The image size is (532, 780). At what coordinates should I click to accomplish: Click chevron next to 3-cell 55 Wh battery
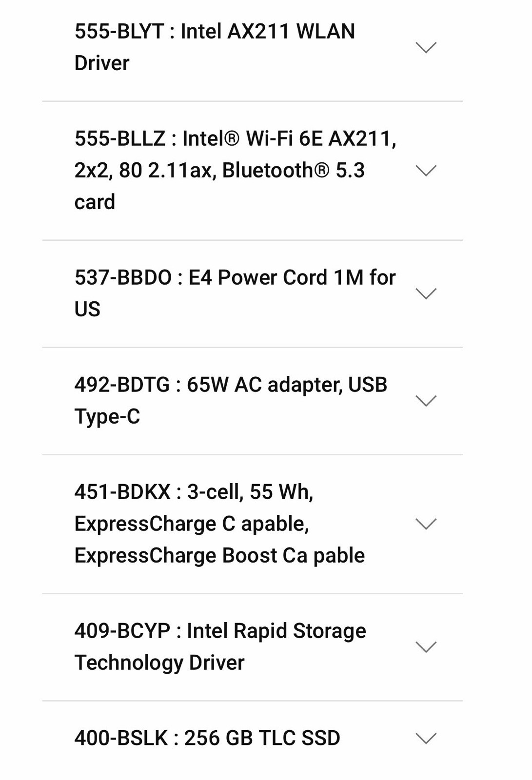click(426, 524)
